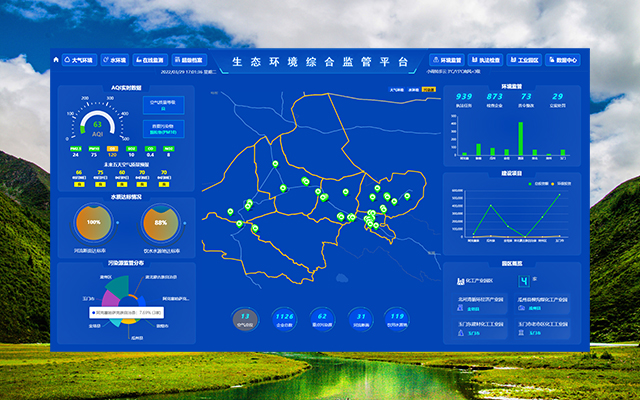This screenshot has height=400, width=640.
Task: Click the 空气站点 circle counter showing 13
Action: point(245,318)
